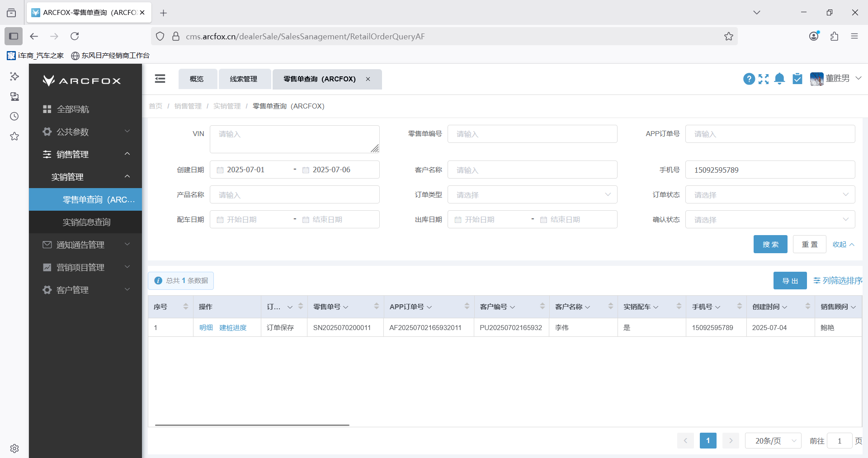Screen dimensions: 868x458
Task: Focus the 手机号 input with 15092595789
Action: pos(770,170)
